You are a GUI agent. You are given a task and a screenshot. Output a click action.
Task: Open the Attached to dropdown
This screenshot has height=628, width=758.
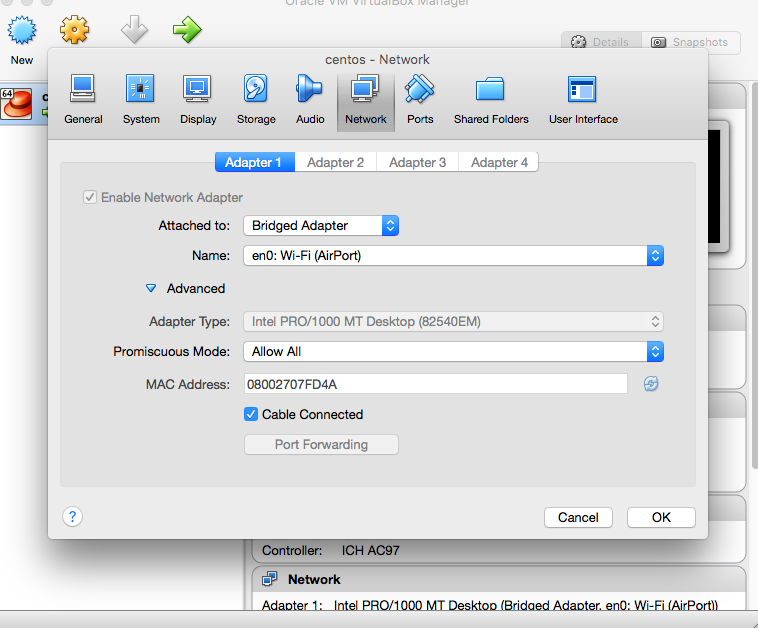321,226
